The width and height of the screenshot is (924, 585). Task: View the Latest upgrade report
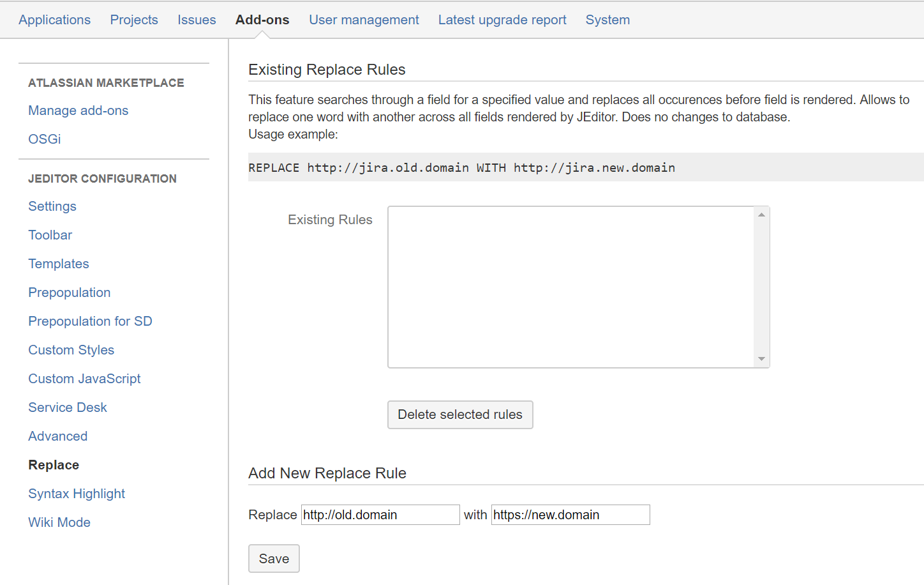(x=502, y=20)
